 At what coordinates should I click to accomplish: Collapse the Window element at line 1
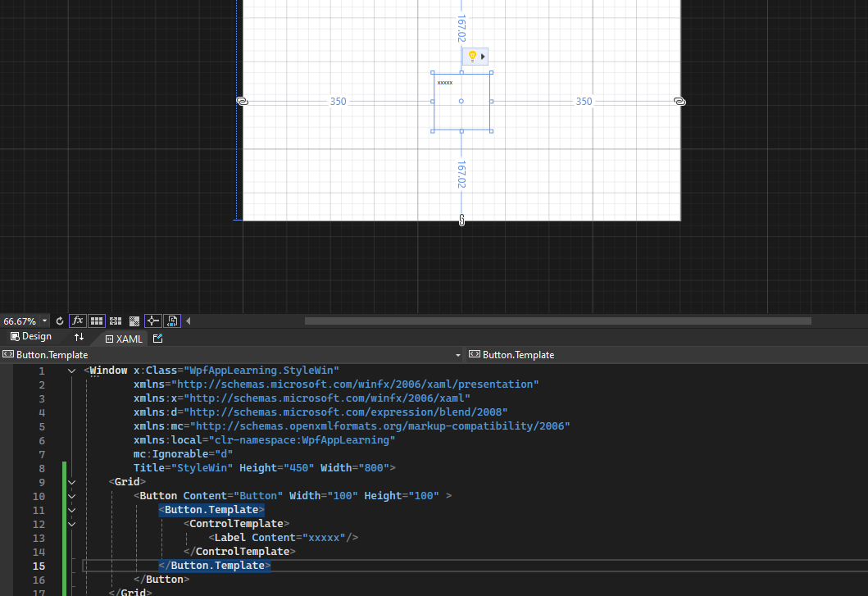pyautogui.click(x=72, y=371)
